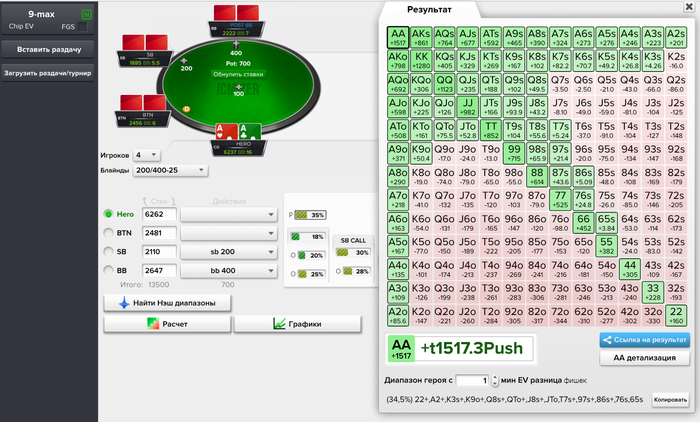Click the Расчет color grid icon

click(153, 324)
